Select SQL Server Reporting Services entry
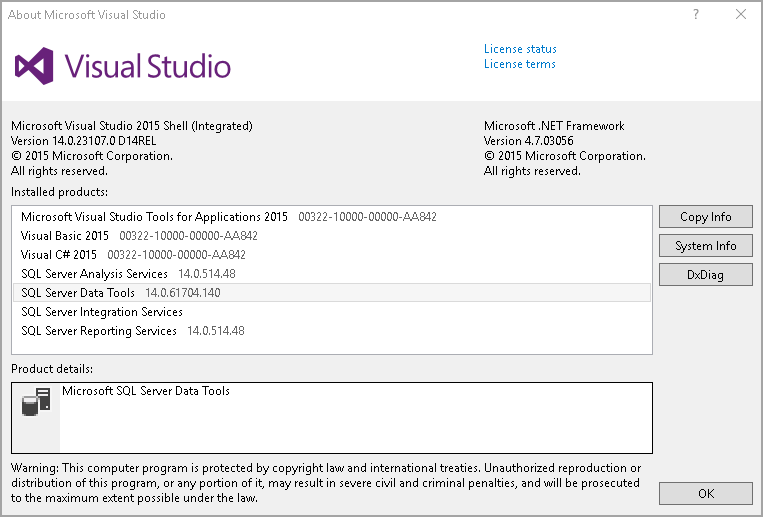Image resolution: width=763 pixels, height=517 pixels. tap(98, 331)
